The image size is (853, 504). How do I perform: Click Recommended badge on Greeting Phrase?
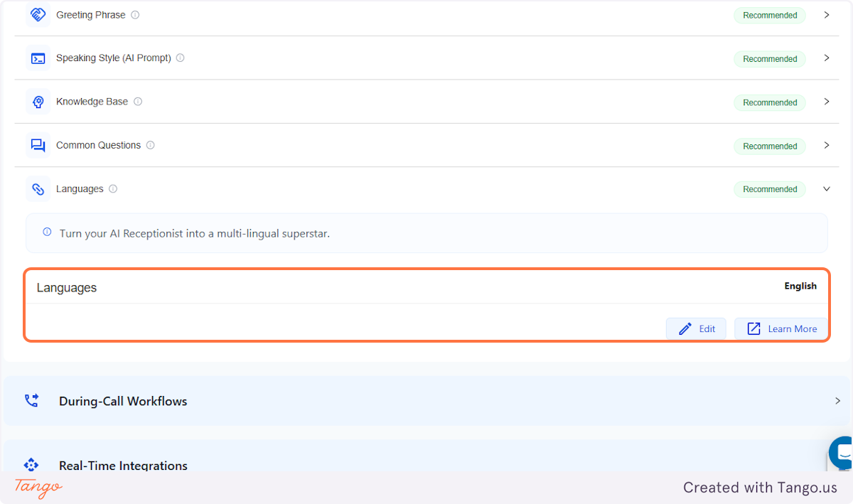point(770,15)
